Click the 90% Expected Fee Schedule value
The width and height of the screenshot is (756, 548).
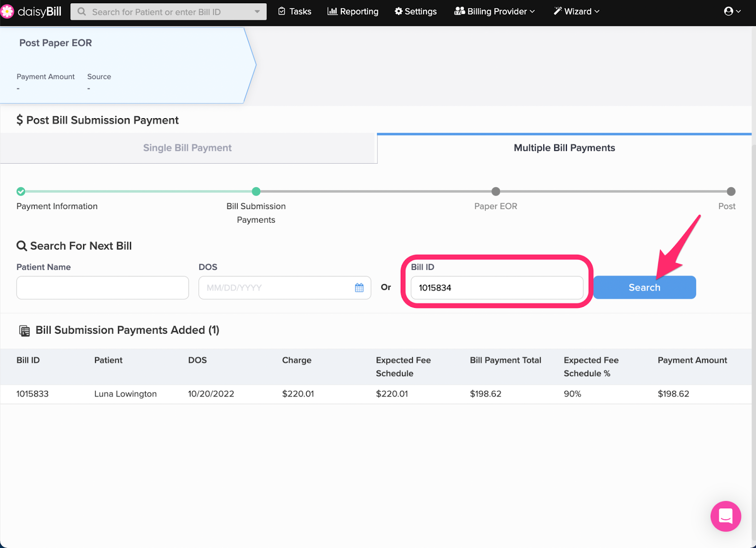(572, 394)
